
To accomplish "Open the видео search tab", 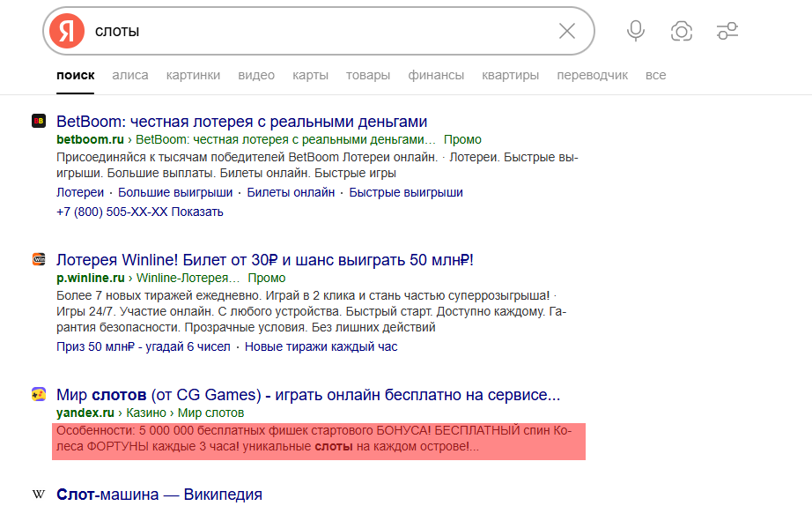I will click(x=256, y=75).
